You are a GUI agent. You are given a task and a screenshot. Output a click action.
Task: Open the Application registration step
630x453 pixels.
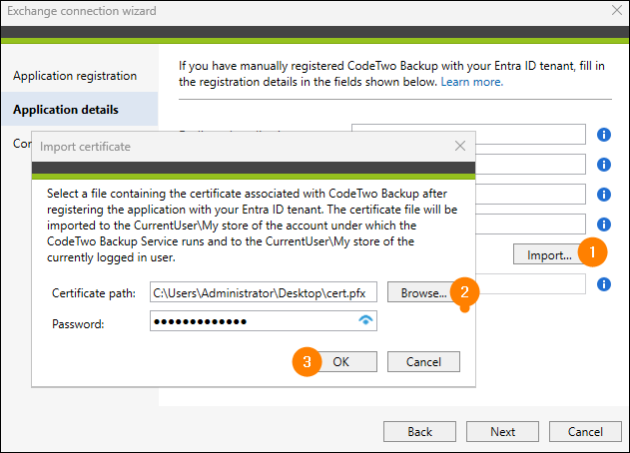[75, 76]
